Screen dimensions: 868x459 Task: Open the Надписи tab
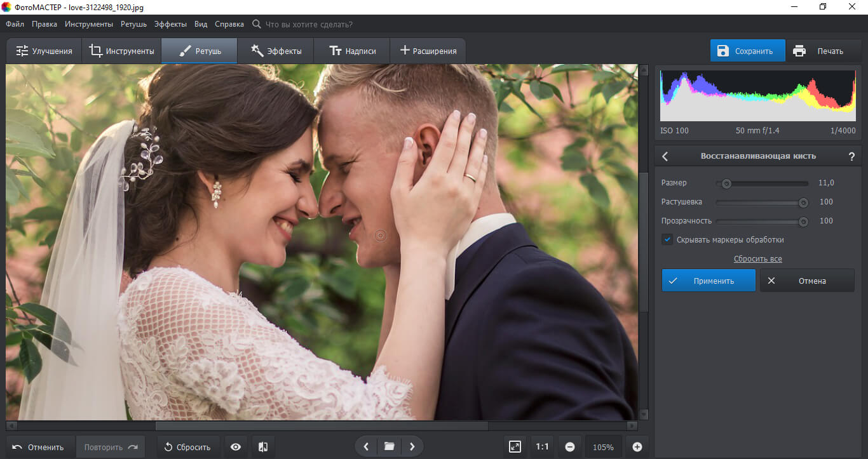[352, 51]
